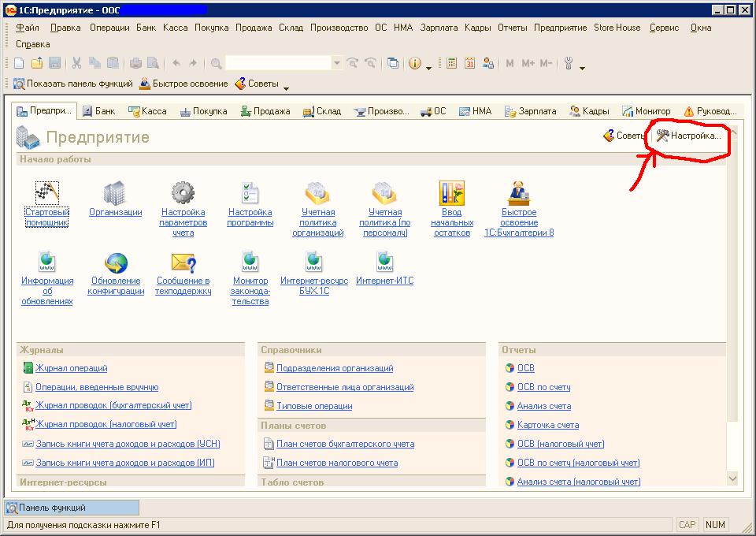
Task: Switch to the Кадры tab
Action: (589, 111)
